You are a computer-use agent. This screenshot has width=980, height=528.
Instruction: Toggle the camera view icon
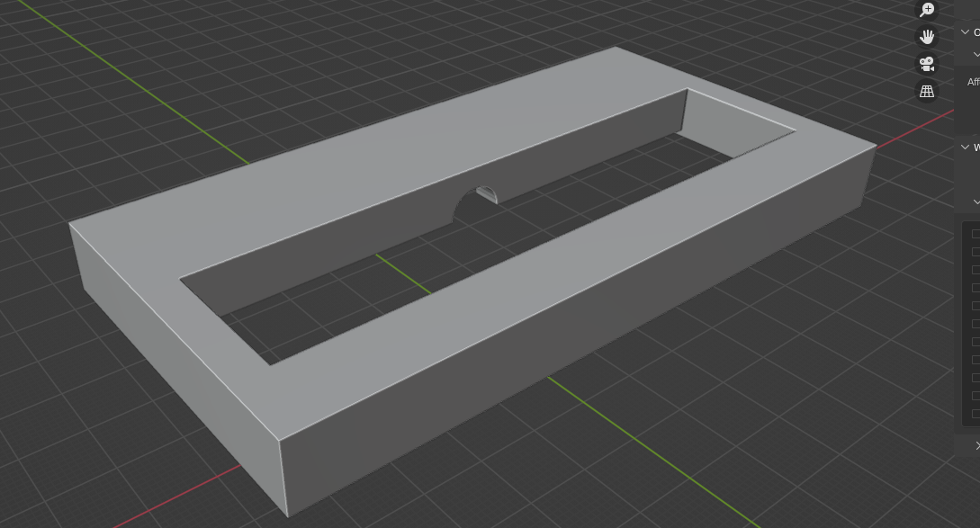[927, 64]
